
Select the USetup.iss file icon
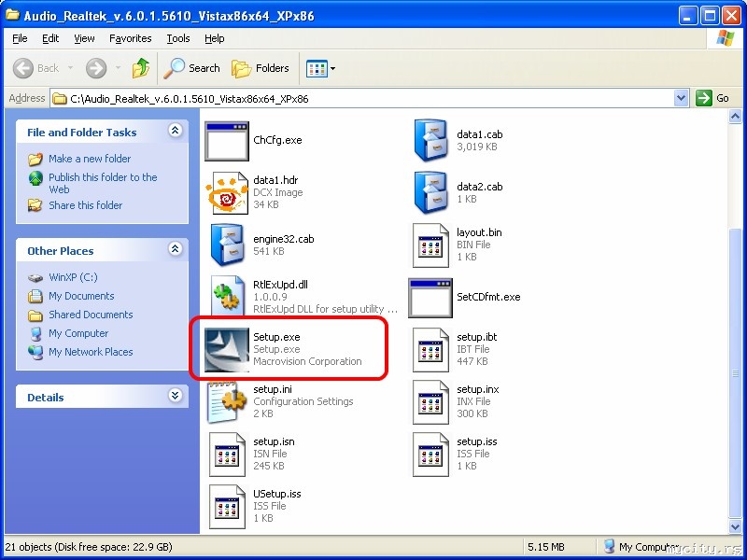coord(227,507)
